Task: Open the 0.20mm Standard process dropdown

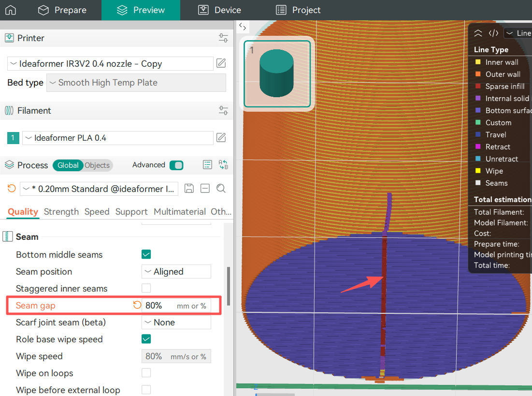Action: pos(100,189)
